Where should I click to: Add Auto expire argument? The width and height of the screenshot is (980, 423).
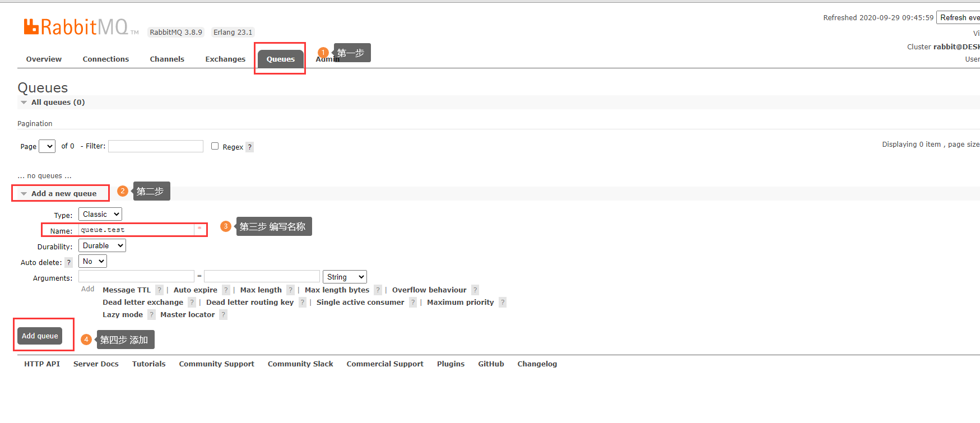pyautogui.click(x=196, y=290)
